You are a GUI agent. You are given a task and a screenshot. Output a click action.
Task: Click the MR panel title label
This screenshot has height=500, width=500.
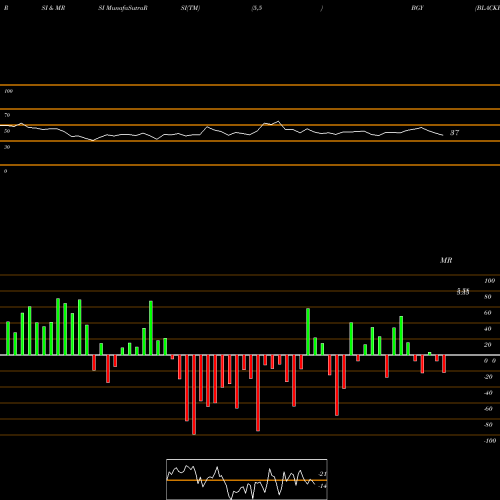click(x=446, y=260)
